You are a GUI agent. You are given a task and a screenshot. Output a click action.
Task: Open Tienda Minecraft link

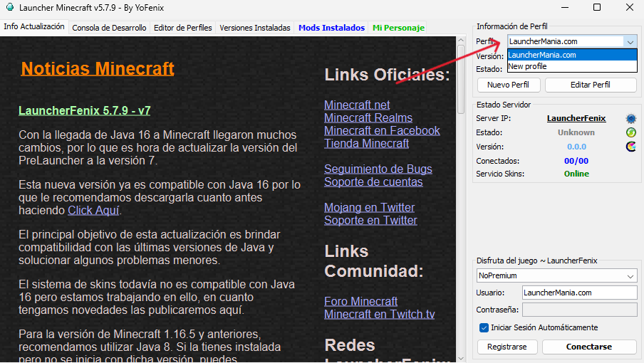click(x=366, y=144)
